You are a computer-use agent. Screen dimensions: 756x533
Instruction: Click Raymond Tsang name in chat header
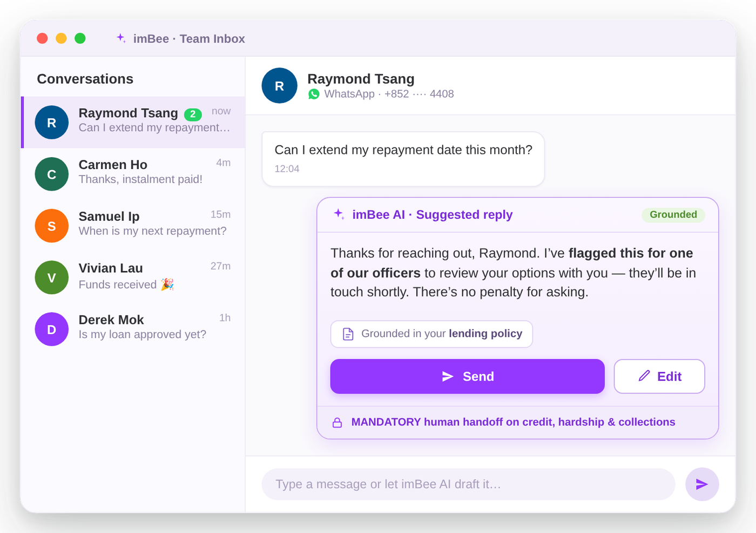coord(361,79)
